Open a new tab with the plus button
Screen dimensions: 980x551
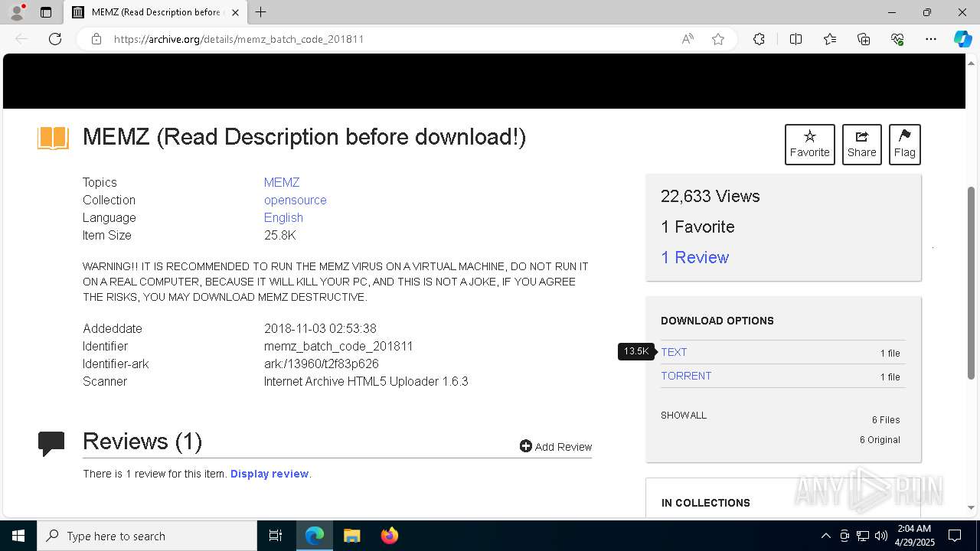click(x=261, y=12)
